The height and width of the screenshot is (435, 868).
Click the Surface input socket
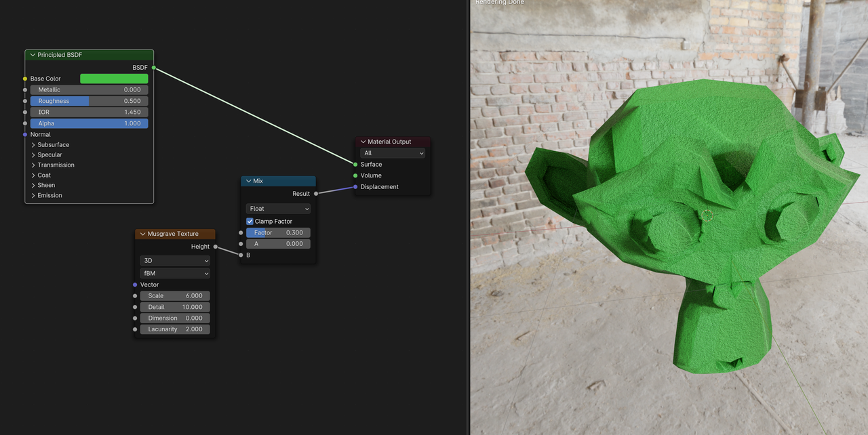355,164
